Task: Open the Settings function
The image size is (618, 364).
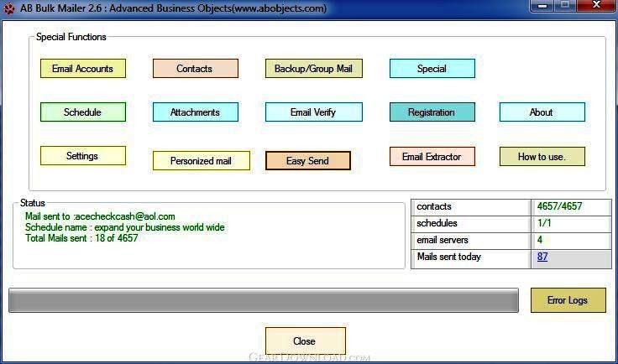Action: 83,156
